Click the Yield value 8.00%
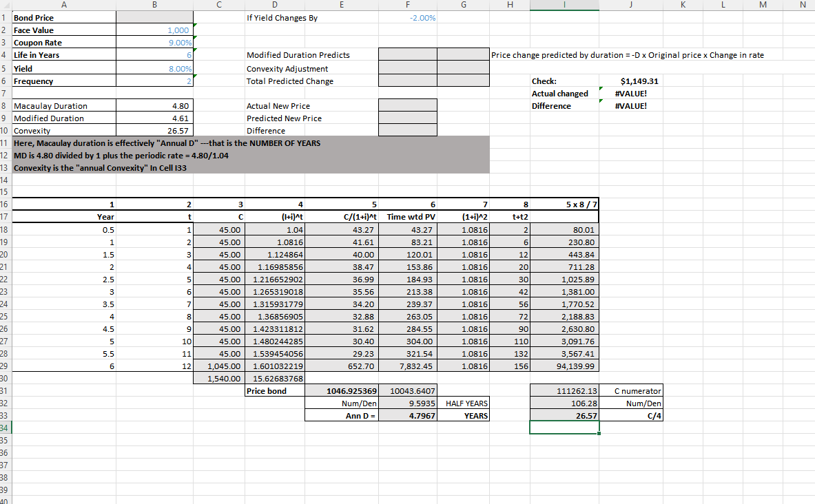Image resolution: width=815 pixels, height=504 pixels. (x=154, y=68)
